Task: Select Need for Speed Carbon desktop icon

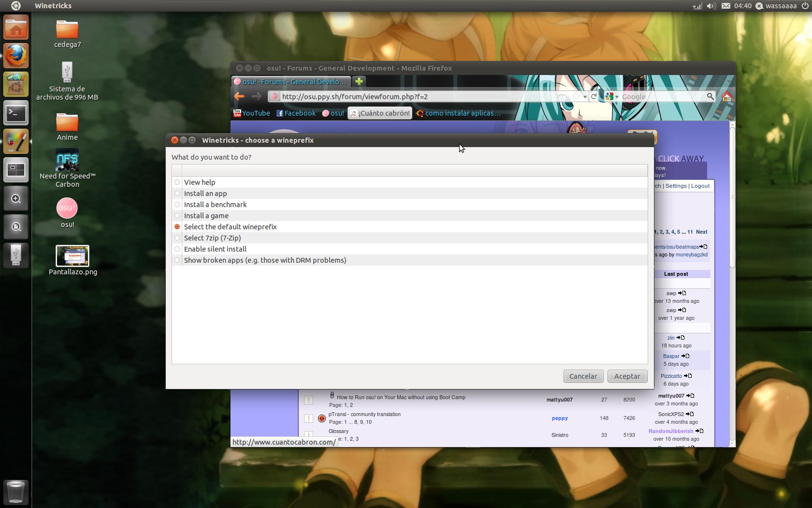Action: pyautogui.click(x=67, y=168)
